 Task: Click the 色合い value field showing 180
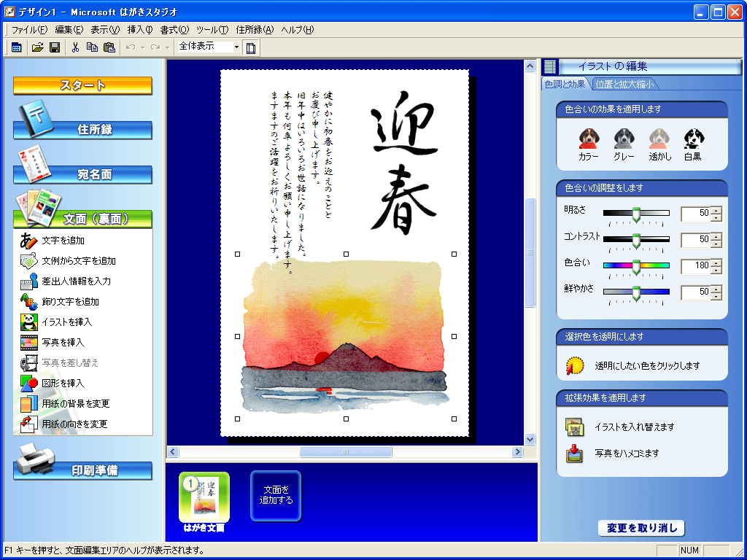(x=695, y=266)
